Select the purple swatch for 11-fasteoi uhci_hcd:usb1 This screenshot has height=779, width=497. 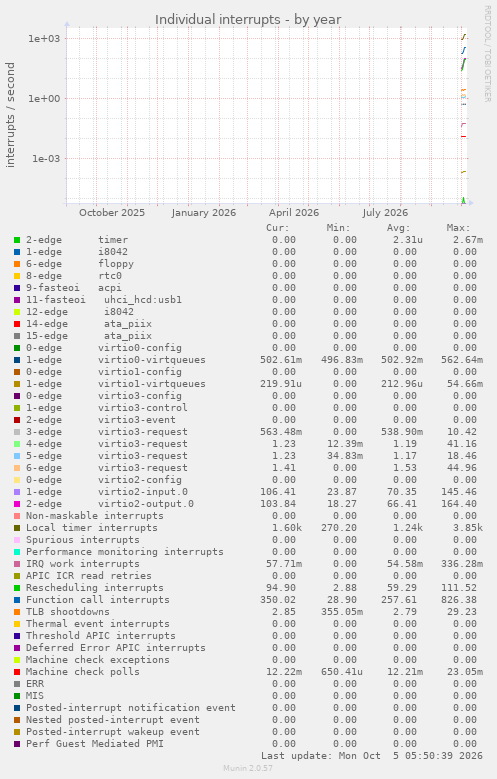tap(17, 300)
